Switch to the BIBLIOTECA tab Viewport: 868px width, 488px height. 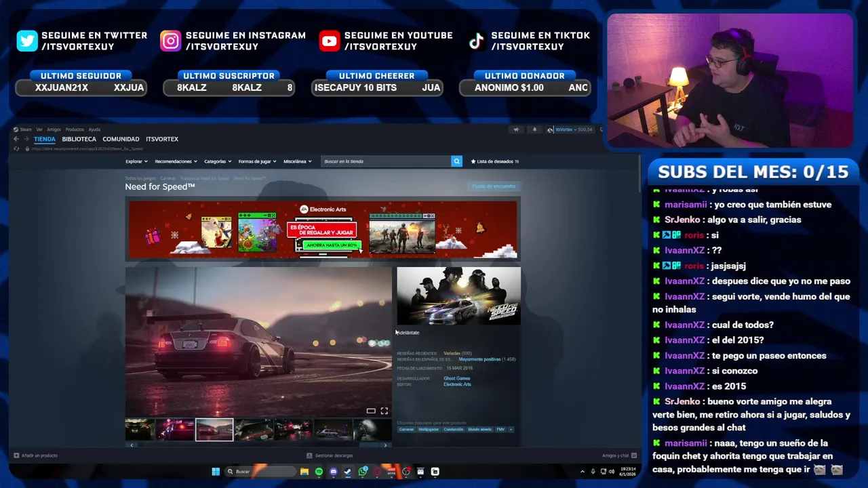(x=79, y=139)
